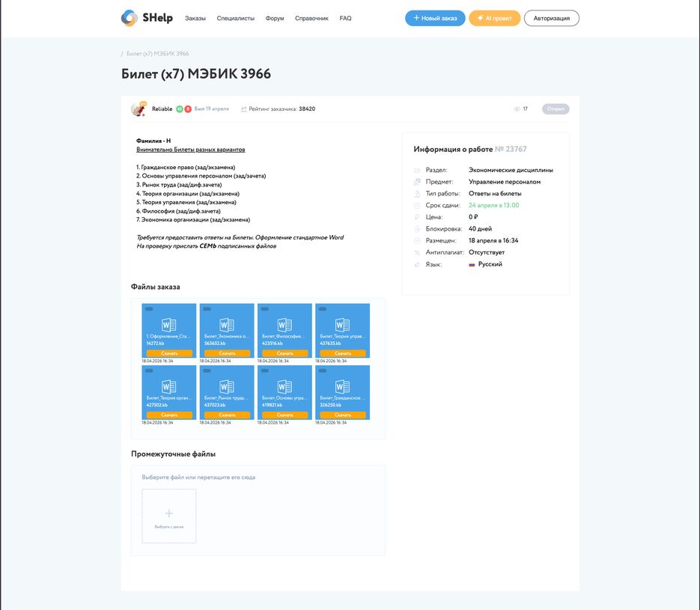Click the Экономические дисциплины value
The image size is (700, 610).
(x=511, y=170)
